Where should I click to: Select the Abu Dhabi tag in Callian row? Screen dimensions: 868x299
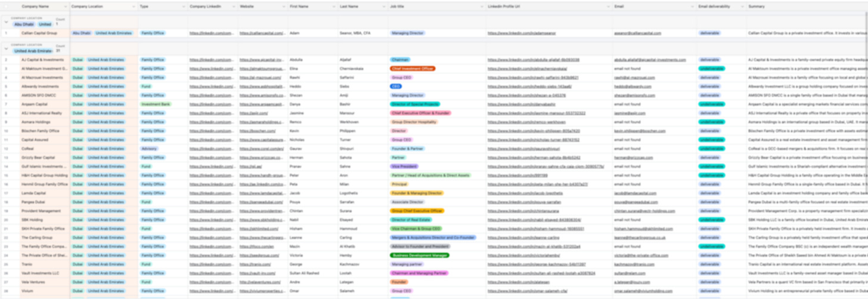point(82,33)
